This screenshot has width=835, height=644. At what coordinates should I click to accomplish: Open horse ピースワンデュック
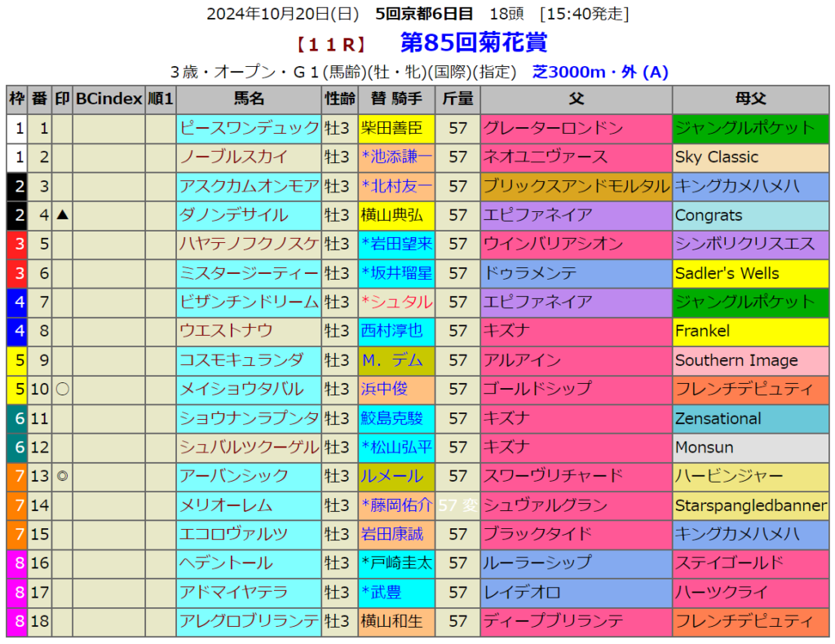[249, 128]
